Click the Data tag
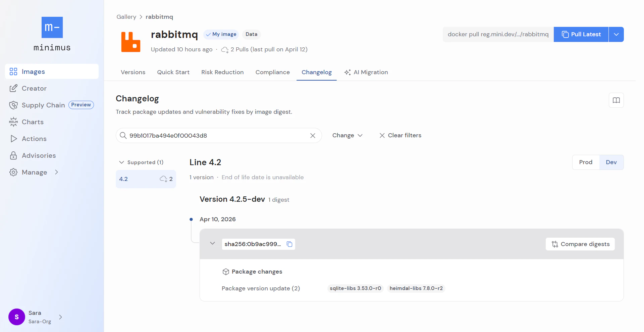This screenshot has width=644, height=332. tap(251, 34)
